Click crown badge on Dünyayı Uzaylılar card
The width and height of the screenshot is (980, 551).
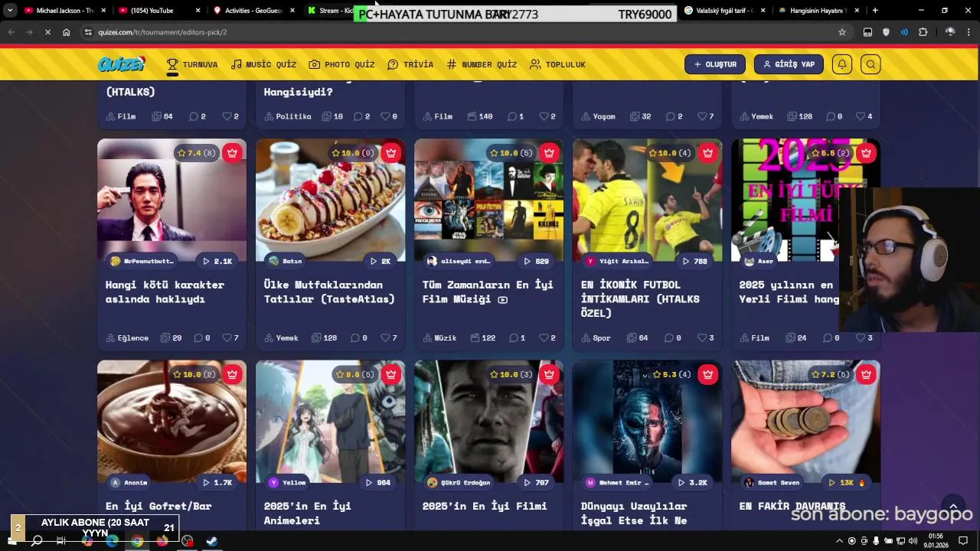(x=707, y=374)
